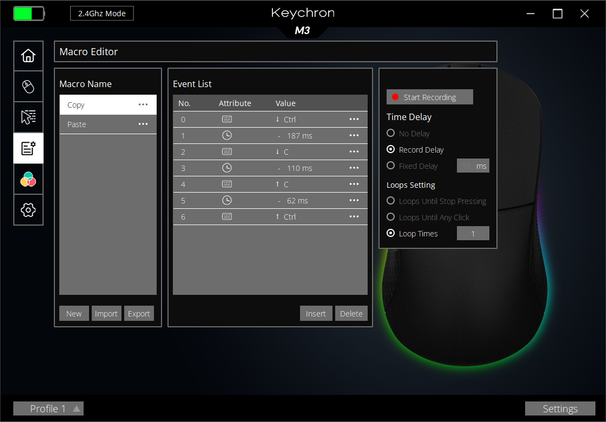Screen dimensions: 606x422
Task: Check the battery level indicator
Action: tap(29, 14)
